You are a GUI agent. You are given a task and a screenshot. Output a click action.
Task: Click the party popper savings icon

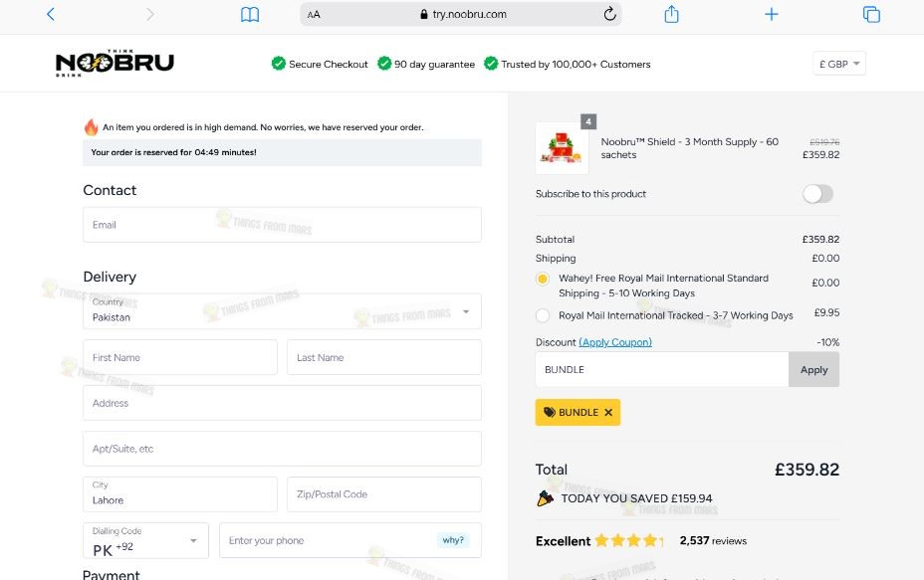coord(545,498)
